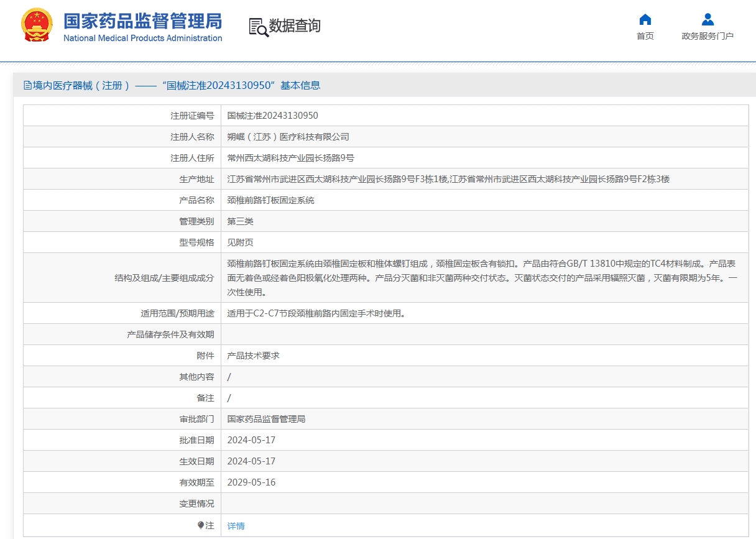The height and width of the screenshot is (539, 756).
Task: Select approval date 2024-05-17 in 批准日期 row
Action: click(x=251, y=440)
